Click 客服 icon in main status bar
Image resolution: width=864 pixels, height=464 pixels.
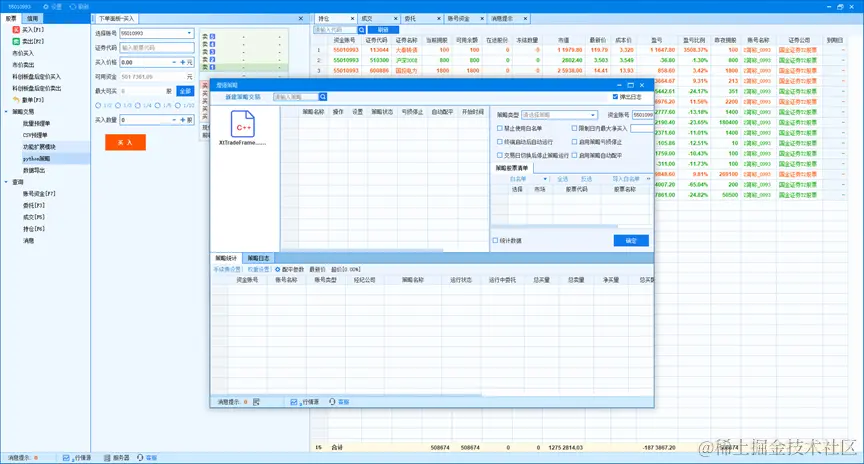coord(140,458)
